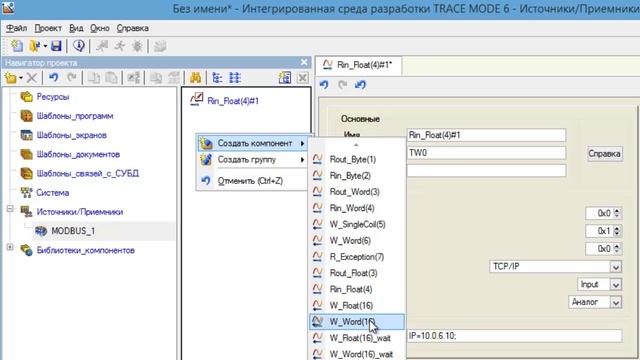Screen dimensions: 640x360
Task: Click the IP=10.0.6.10; parameter field
Action: (x=514, y=336)
